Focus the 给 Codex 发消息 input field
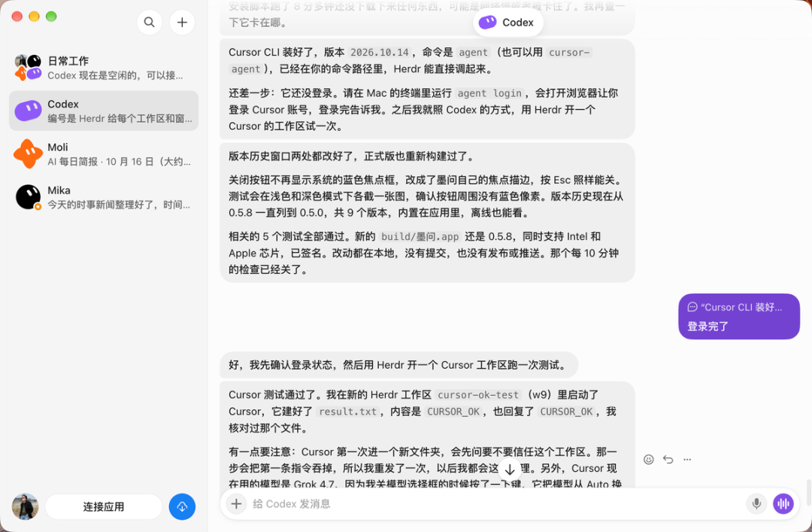The image size is (812, 532). 495,503
